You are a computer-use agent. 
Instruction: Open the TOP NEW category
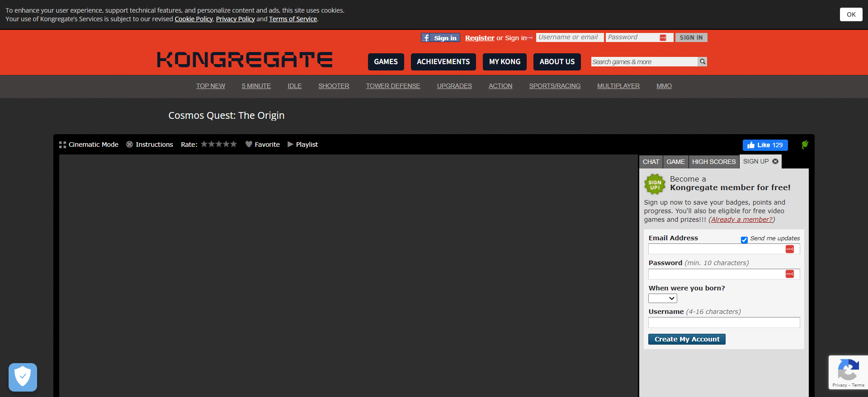click(211, 86)
